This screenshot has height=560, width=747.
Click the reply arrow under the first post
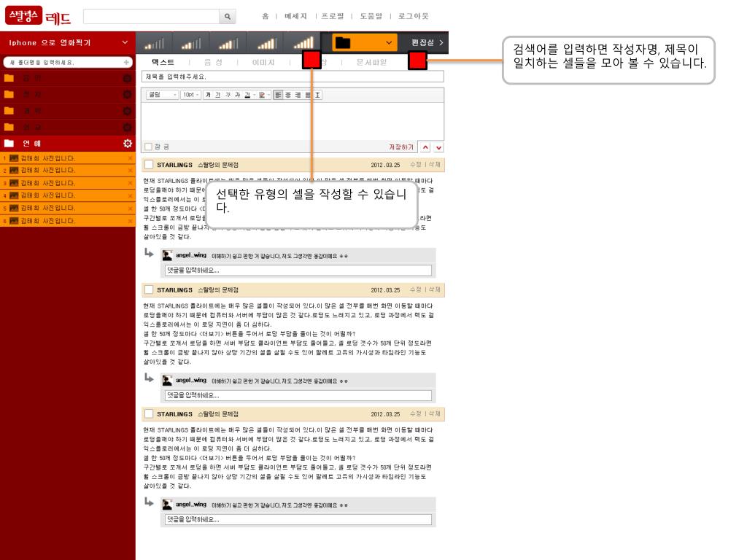[x=149, y=253]
